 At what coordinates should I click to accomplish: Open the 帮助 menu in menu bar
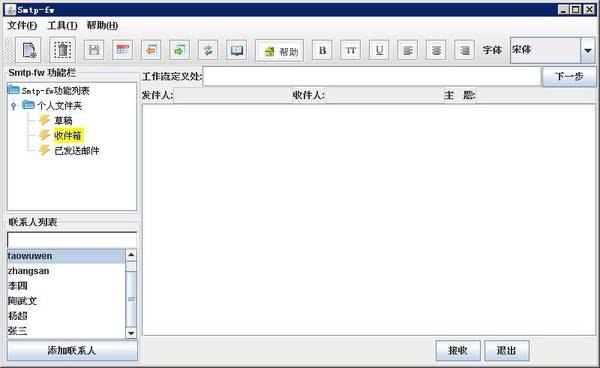pos(102,26)
